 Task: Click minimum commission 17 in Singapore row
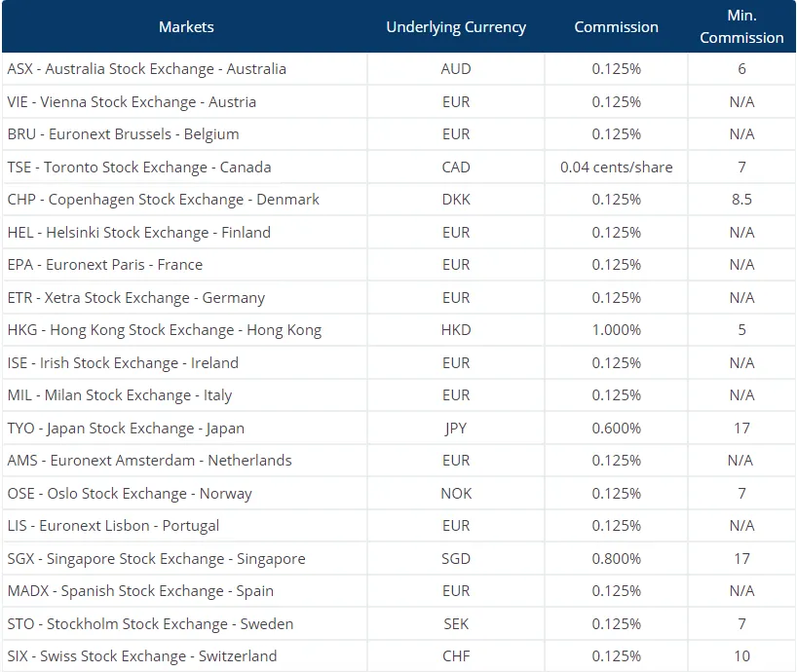tap(741, 559)
